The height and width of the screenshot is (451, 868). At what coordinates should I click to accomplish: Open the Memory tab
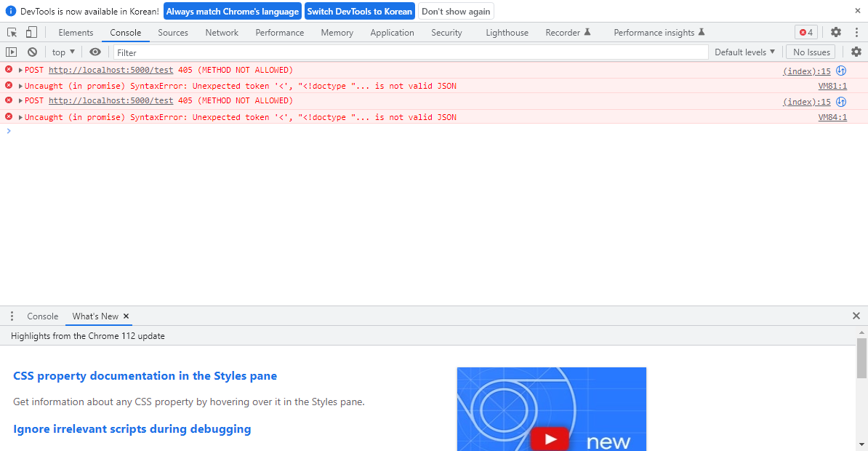coord(337,33)
